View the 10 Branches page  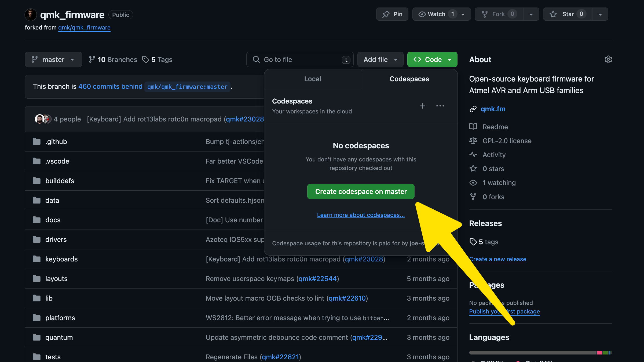[x=113, y=60]
